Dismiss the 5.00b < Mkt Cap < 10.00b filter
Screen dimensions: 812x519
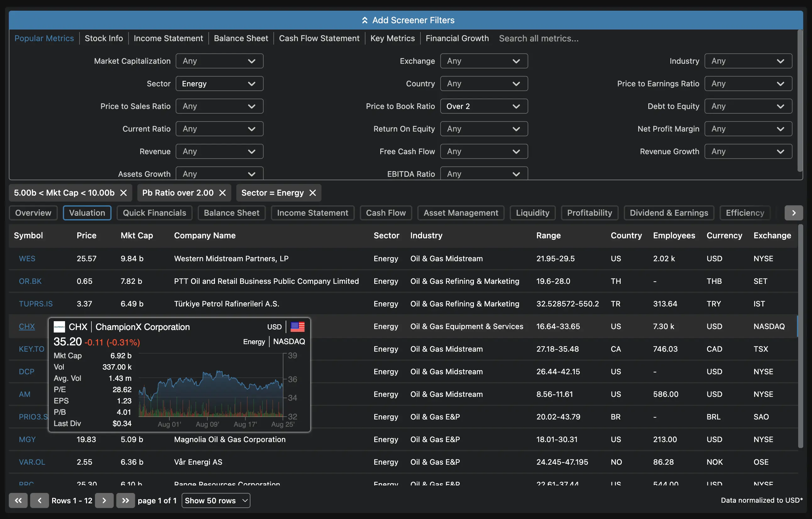tap(123, 192)
